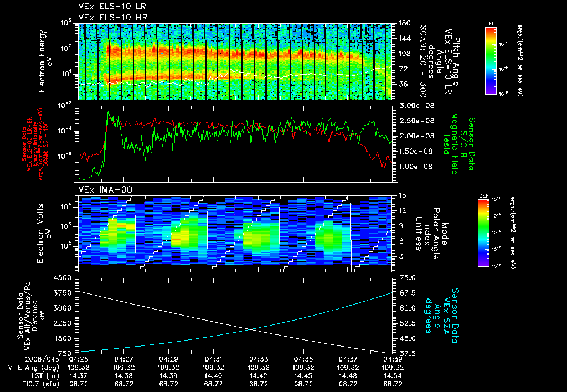This screenshot has width=567, height=392.
Task: Click the 04:33 time tick label
Action: tap(259, 359)
